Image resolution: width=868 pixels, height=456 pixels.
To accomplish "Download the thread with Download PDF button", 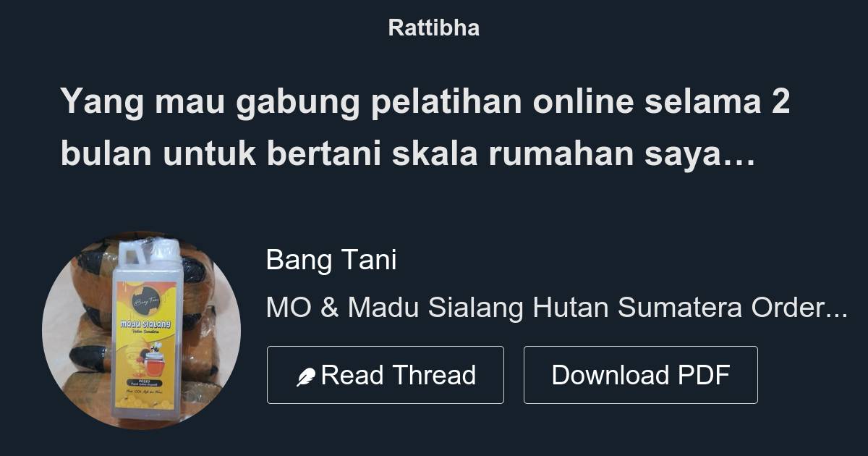I will click(641, 375).
